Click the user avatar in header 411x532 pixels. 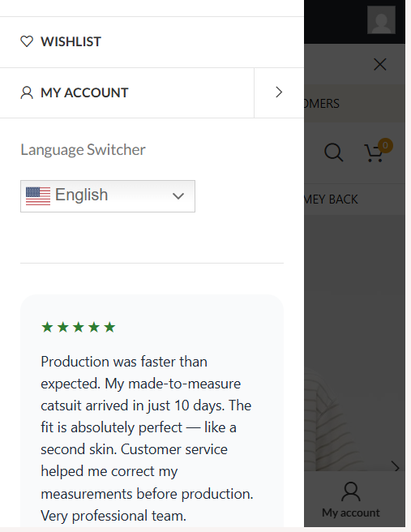tap(381, 19)
